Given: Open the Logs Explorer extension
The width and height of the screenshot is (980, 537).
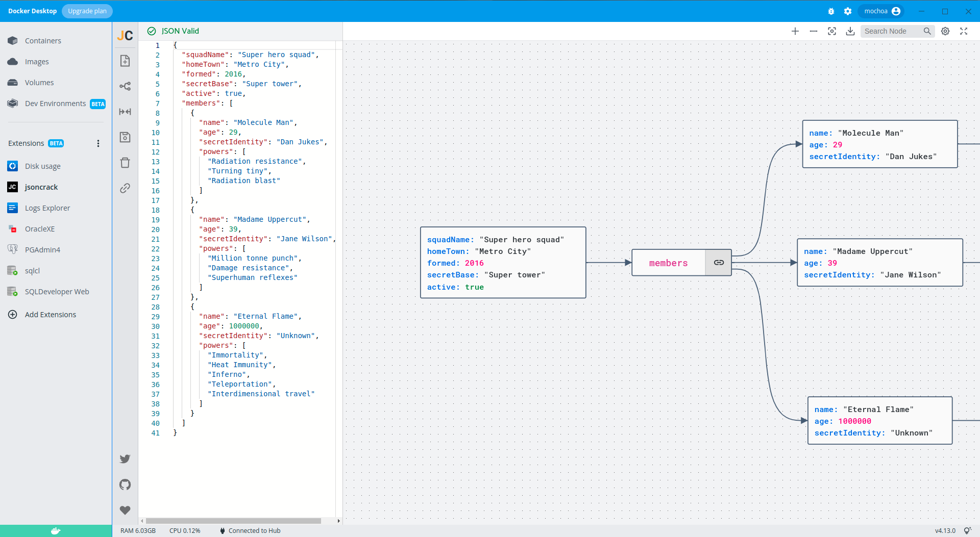Looking at the screenshot, I should [56, 208].
